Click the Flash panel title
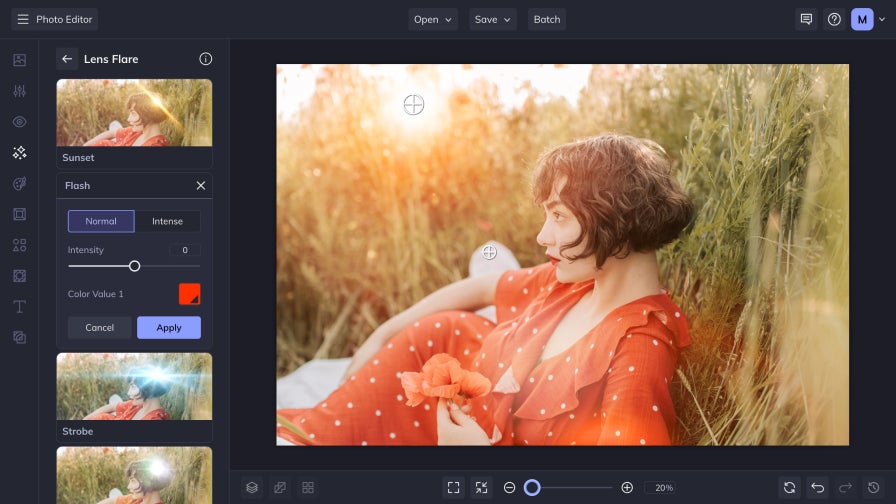The height and width of the screenshot is (504, 896). [77, 186]
